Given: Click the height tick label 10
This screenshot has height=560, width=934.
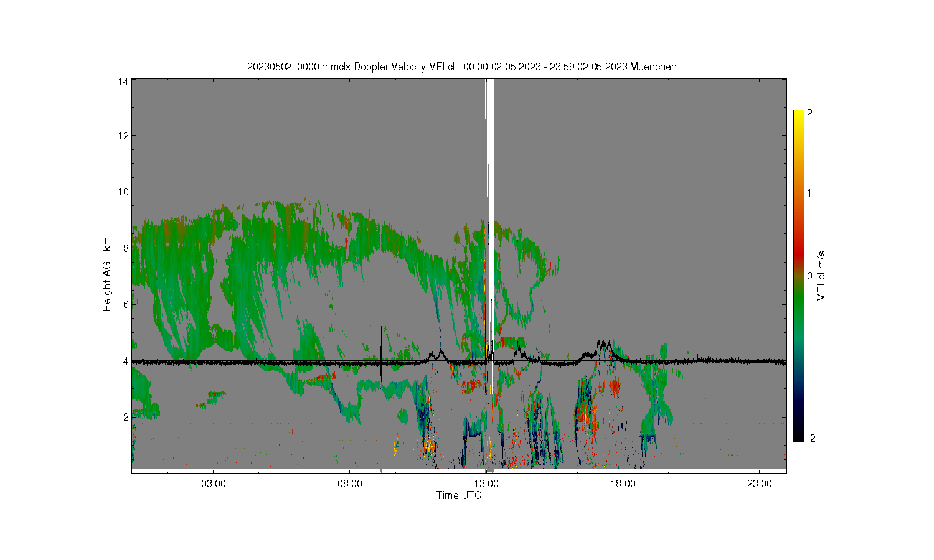Looking at the screenshot, I should click(124, 192).
